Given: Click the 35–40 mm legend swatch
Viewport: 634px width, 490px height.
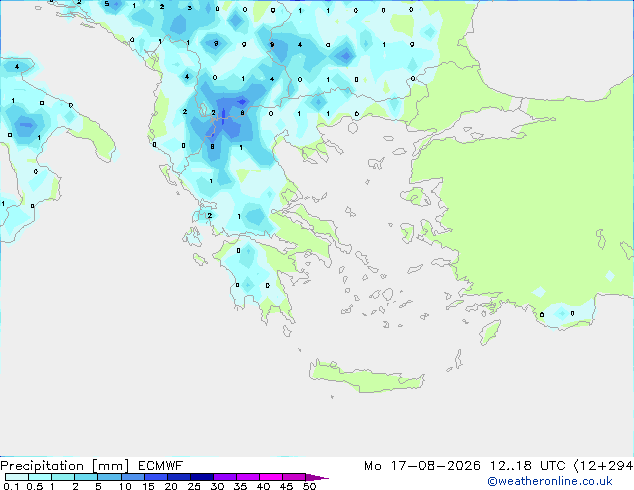Looking at the screenshot, I should pos(247,477).
